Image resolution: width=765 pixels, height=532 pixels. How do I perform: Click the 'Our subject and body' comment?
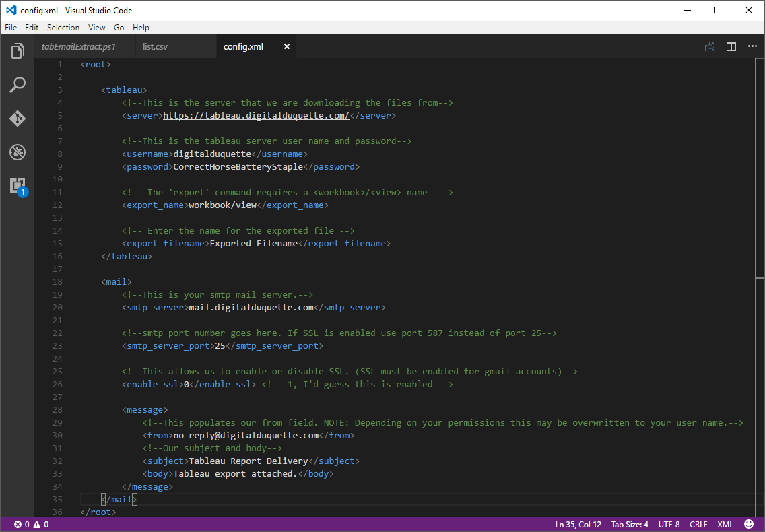point(212,448)
